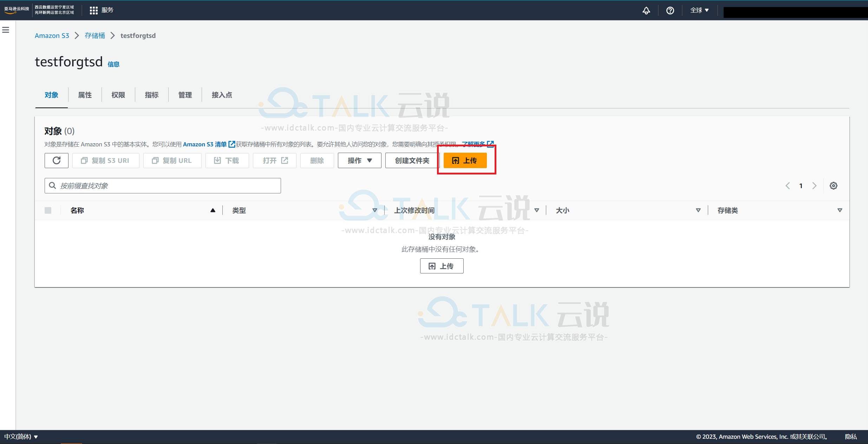
Task: Sort by Size column arrow
Action: [x=698, y=211]
